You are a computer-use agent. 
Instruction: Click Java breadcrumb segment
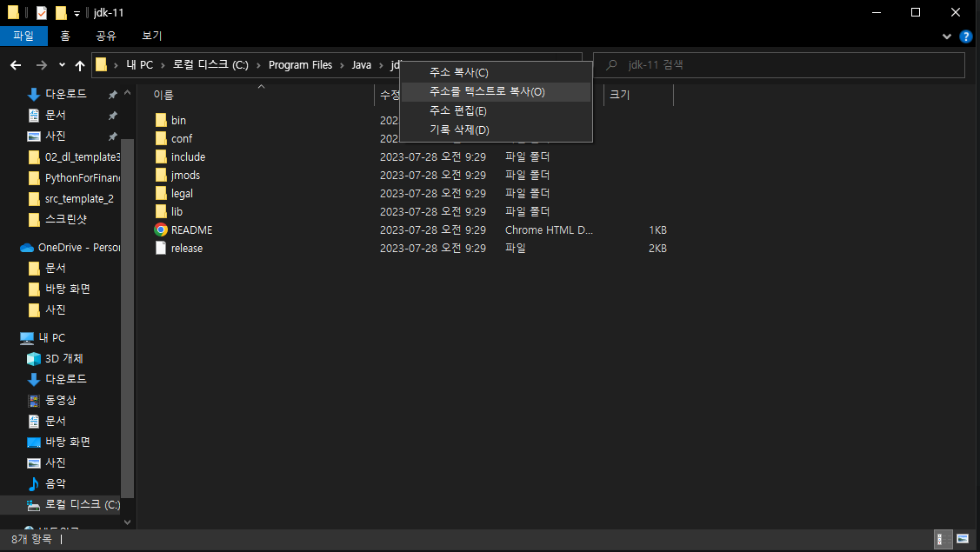361,65
